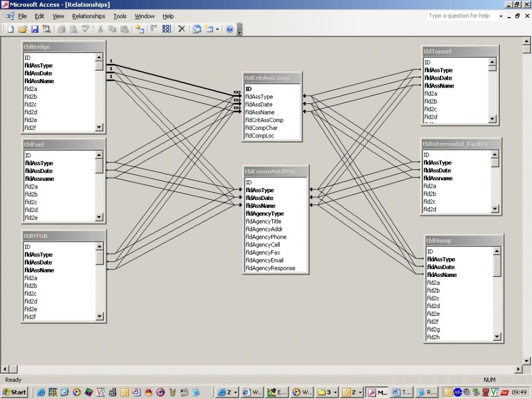Click the Clear Layout X icon
This screenshot has height=399, width=532.
click(x=182, y=29)
